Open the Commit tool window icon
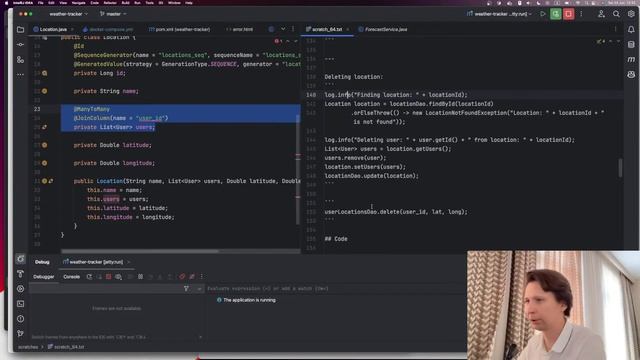 [x=20, y=44]
